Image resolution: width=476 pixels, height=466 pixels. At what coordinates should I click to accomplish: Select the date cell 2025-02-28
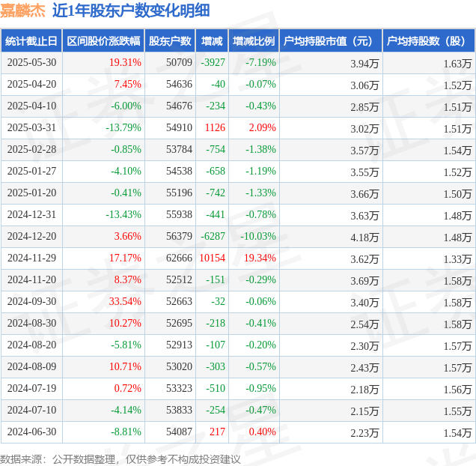(x=32, y=150)
